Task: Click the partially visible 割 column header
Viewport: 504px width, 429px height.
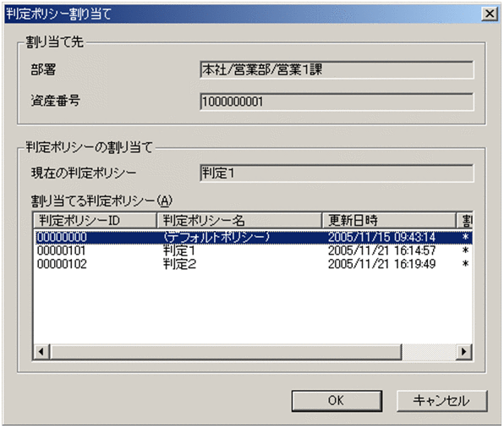Action: coord(464,220)
